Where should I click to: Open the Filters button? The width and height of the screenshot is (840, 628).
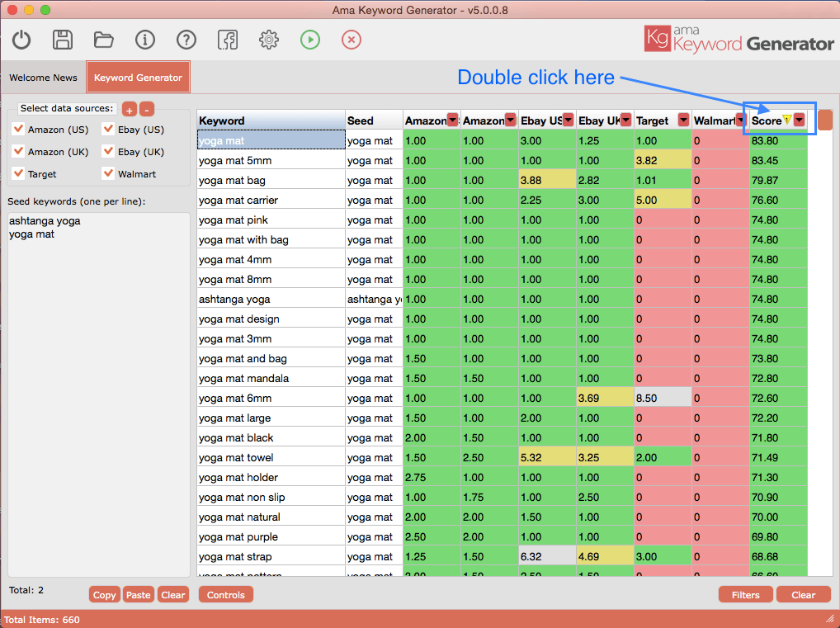click(746, 595)
